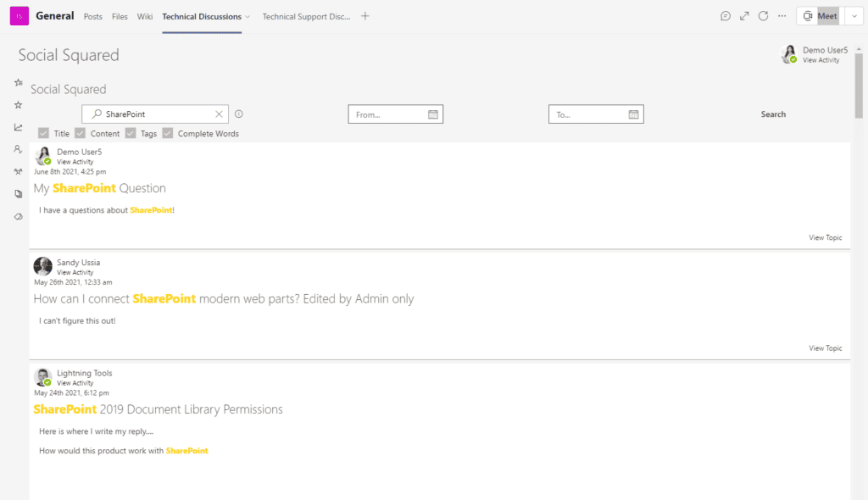Open the statistics chart icon in the sidebar
Image resolution: width=868 pixels, height=500 pixels.
tap(18, 127)
